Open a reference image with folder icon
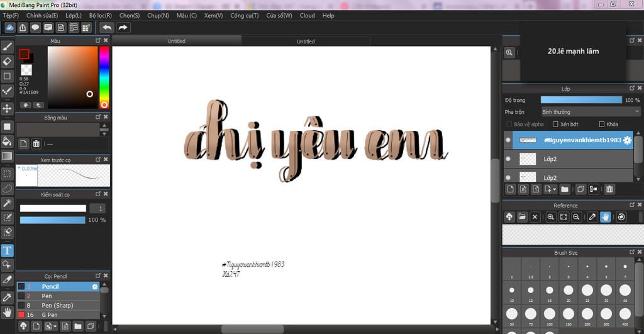Viewport: 644px width, 334px height. click(522, 217)
